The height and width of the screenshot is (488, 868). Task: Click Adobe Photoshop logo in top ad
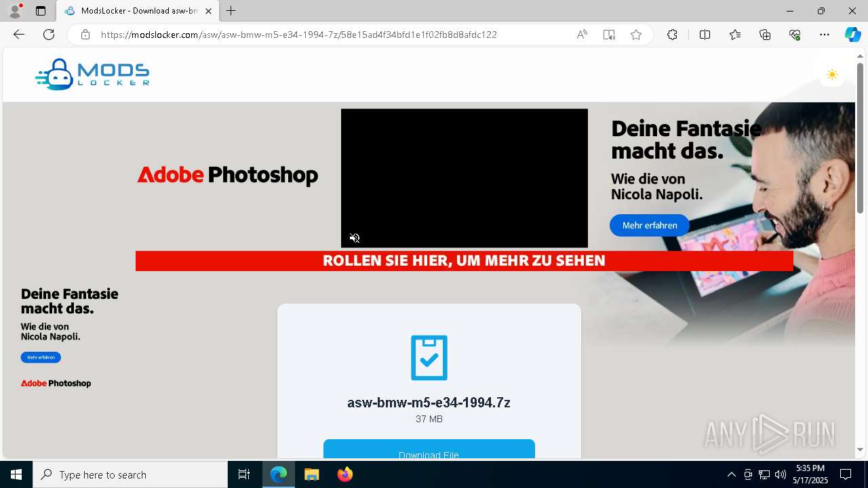pos(228,175)
